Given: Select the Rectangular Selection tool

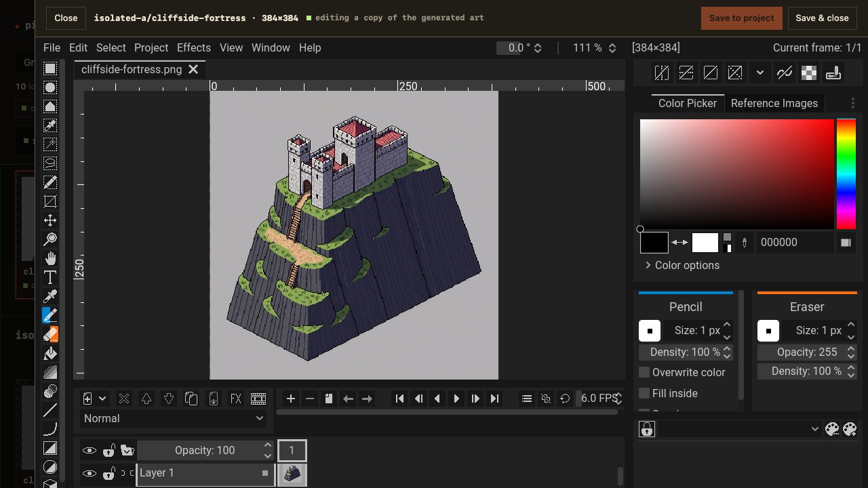Looking at the screenshot, I should point(50,68).
